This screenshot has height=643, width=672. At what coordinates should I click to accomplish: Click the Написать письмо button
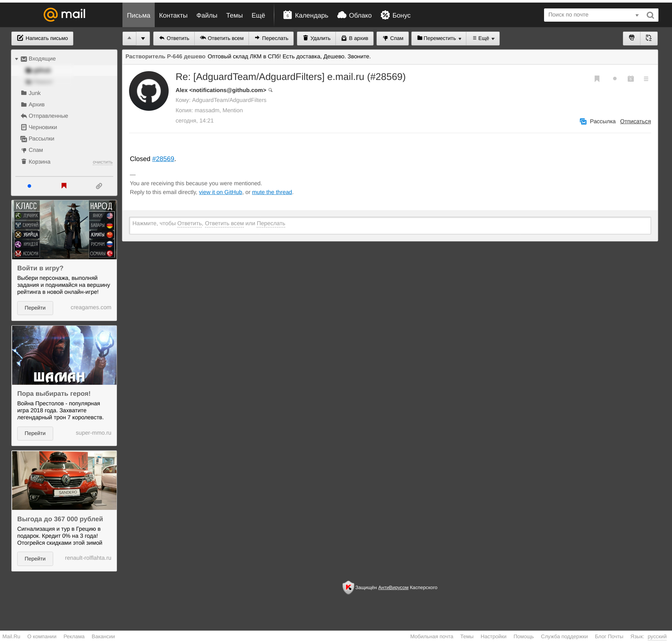42,38
